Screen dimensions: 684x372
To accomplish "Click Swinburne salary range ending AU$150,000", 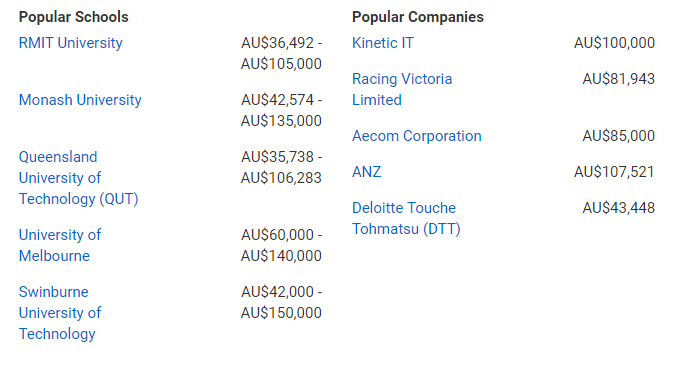I will (x=281, y=302).
